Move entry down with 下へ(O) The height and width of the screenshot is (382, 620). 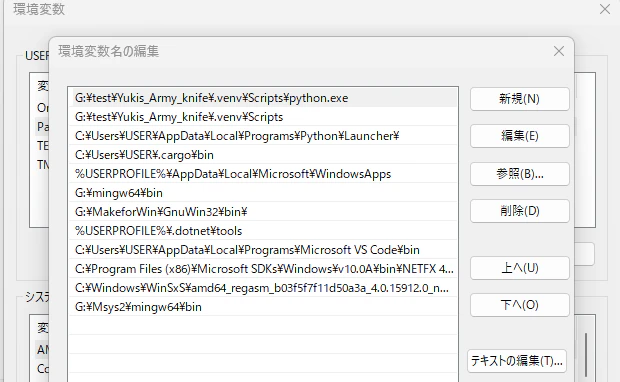point(520,305)
